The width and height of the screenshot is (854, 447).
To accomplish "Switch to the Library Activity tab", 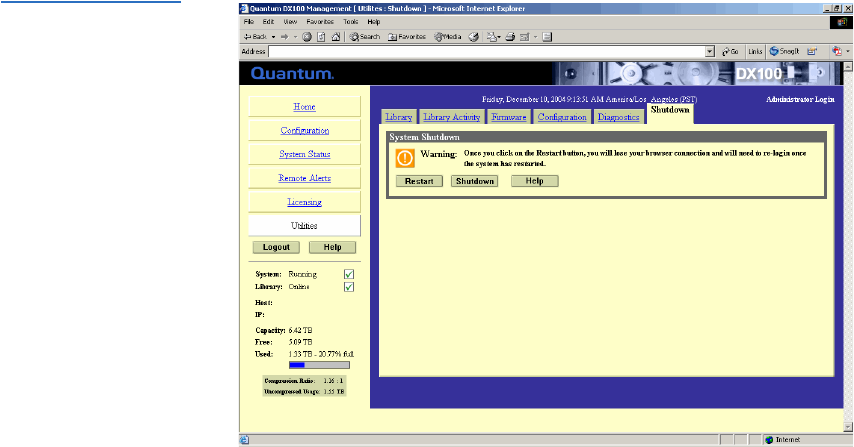I will tap(452, 117).
